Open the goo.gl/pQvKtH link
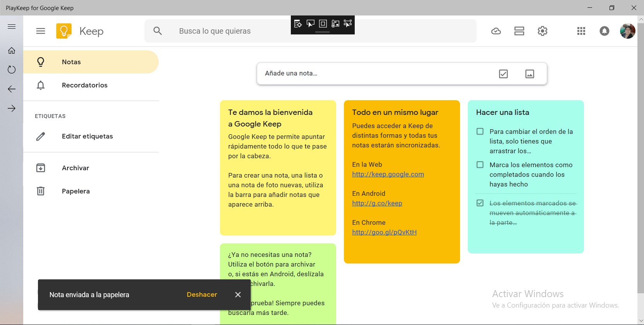This screenshot has width=644, height=325. pos(385,232)
